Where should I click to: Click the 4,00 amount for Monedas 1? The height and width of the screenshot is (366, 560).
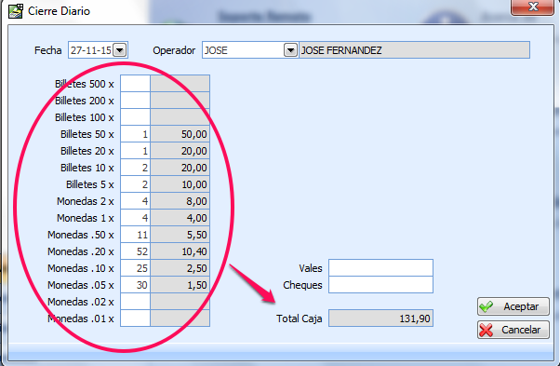[180, 218]
